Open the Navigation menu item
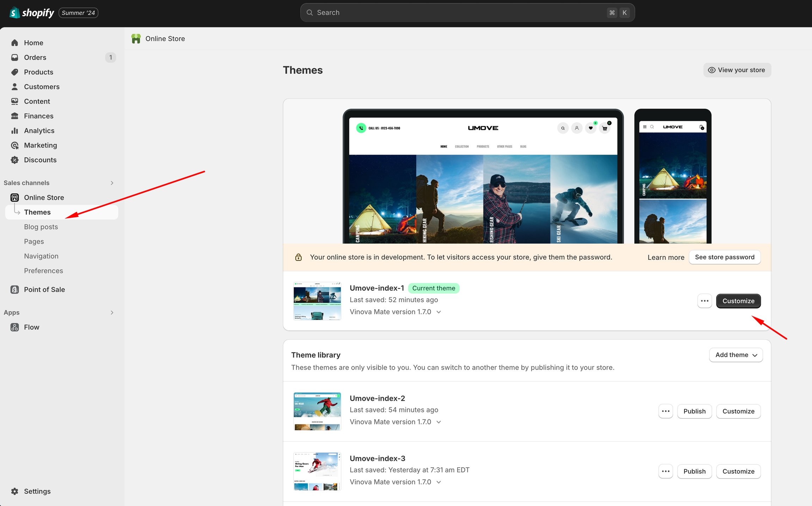 click(x=41, y=256)
